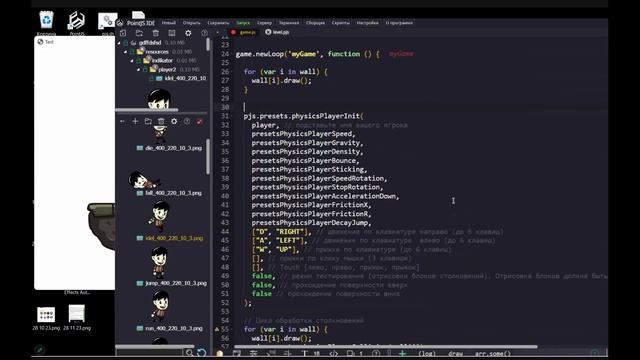Screen dimensions: 640x360
Task: Toggle the checkbox beside gdfhdsfsd
Action: [126, 43]
